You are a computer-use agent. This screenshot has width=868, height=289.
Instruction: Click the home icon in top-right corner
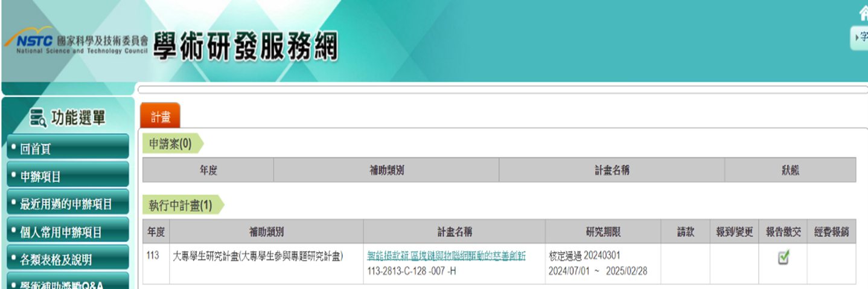pyautogui.click(x=863, y=14)
